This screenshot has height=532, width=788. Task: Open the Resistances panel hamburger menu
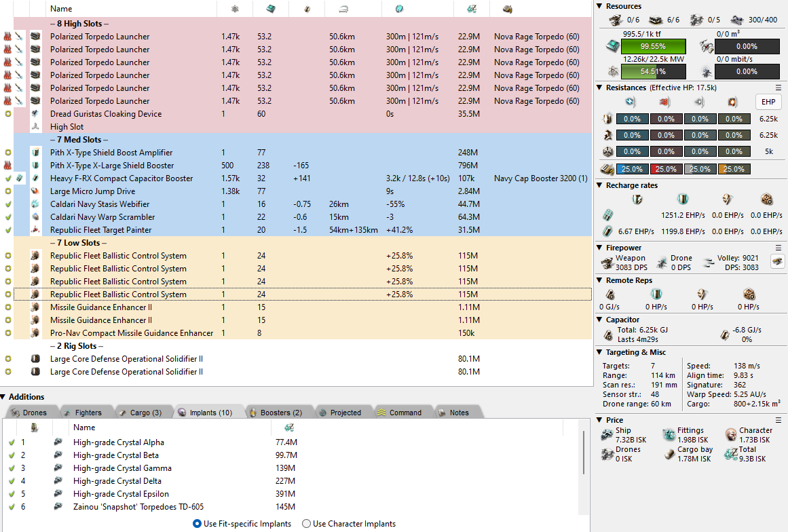[x=778, y=88]
